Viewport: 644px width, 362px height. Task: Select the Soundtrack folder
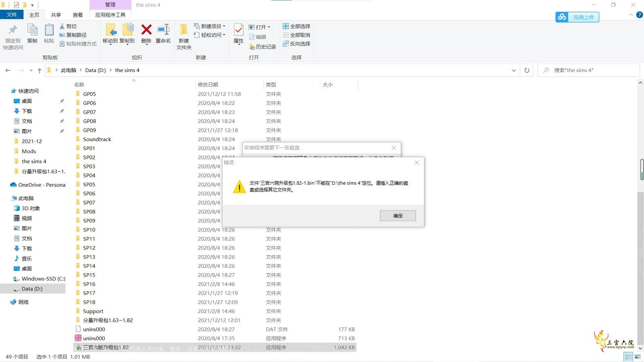[x=97, y=139]
